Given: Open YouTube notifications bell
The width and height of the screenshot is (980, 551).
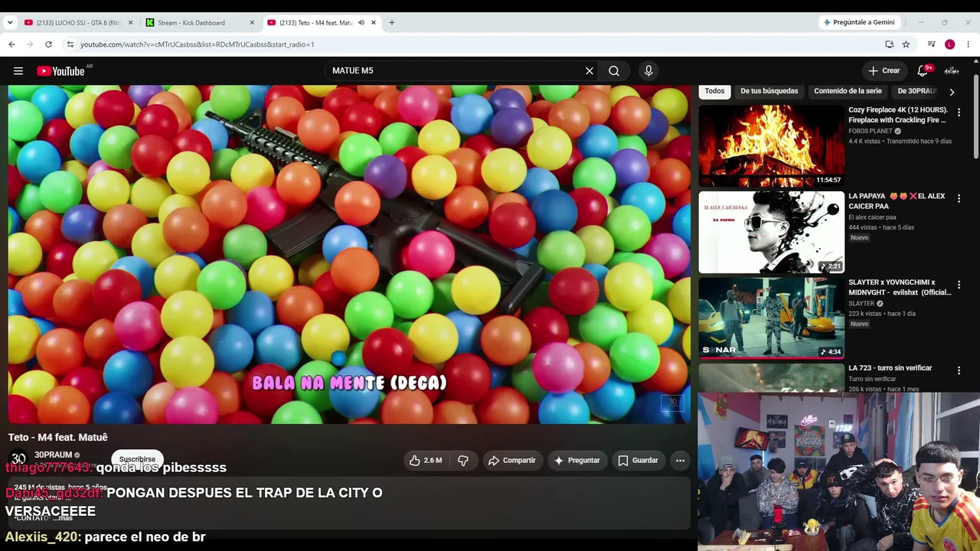Looking at the screenshot, I should [x=923, y=71].
